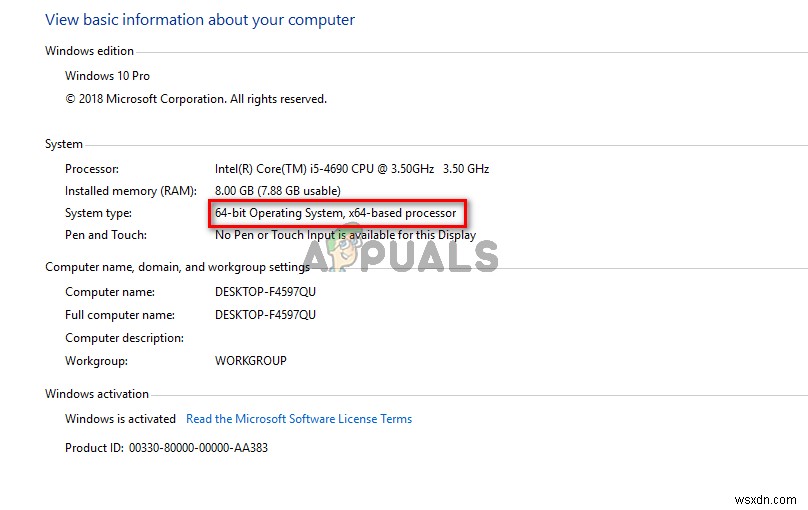Viewport: 808px width, 510px height.
Task: Click the page heading about basic computer information
Action: [x=200, y=20]
